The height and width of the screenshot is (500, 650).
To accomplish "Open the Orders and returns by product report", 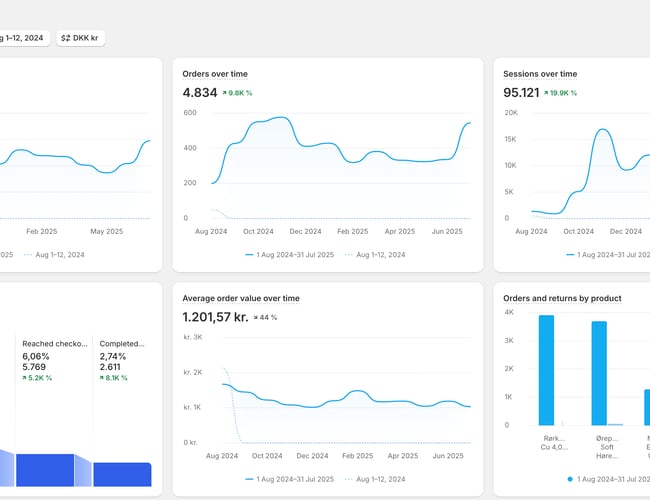I will point(562,298).
